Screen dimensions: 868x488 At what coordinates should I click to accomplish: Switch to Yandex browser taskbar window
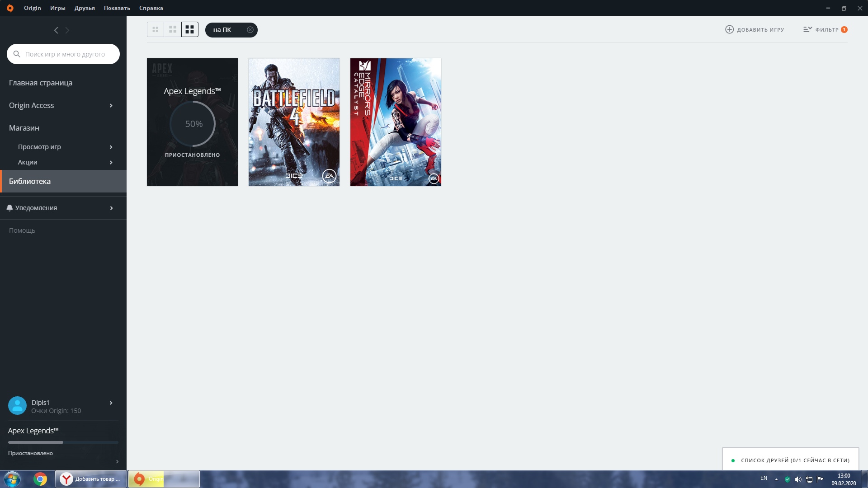coord(91,479)
